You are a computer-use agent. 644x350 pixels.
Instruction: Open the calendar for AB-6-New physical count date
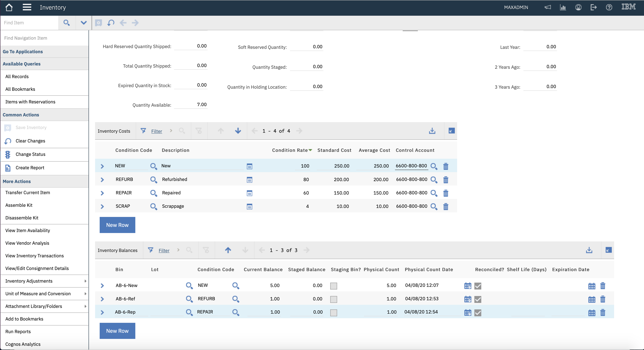tap(467, 285)
